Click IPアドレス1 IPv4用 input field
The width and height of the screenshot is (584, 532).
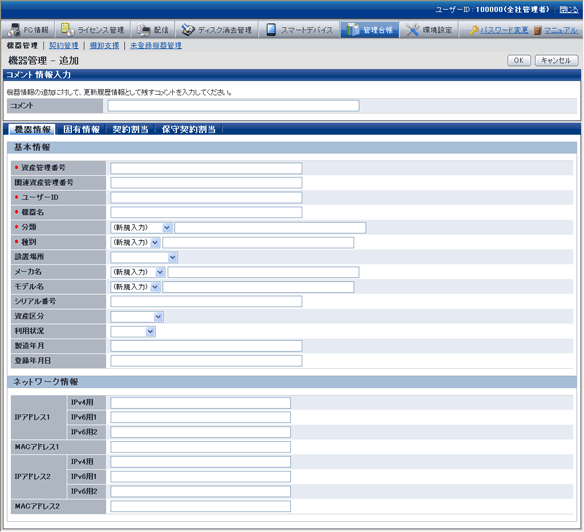coord(200,403)
